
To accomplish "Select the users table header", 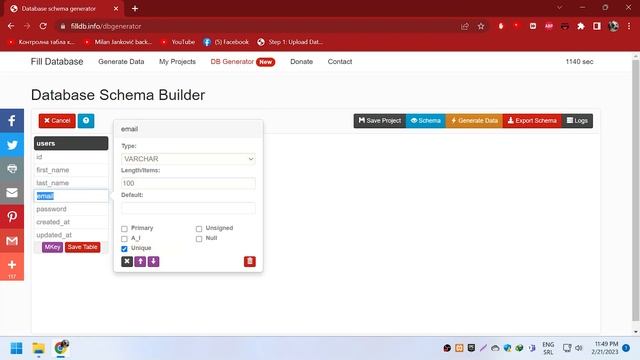I will coord(71,144).
